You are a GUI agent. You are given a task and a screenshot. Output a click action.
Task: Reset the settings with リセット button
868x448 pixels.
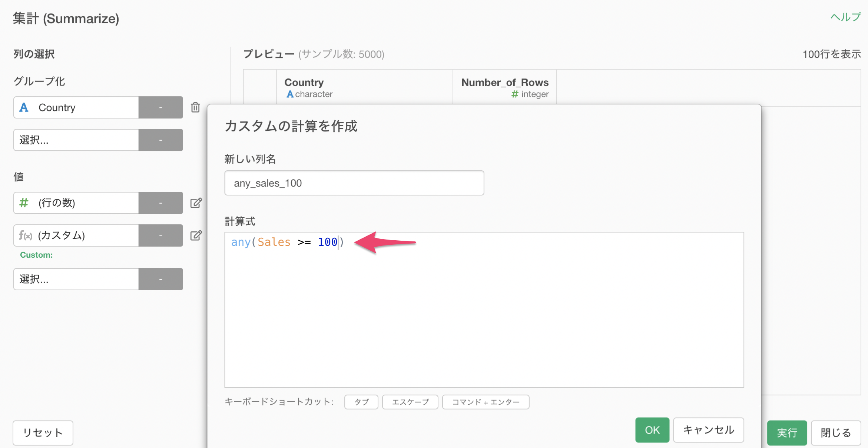pyautogui.click(x=43, y=432)
